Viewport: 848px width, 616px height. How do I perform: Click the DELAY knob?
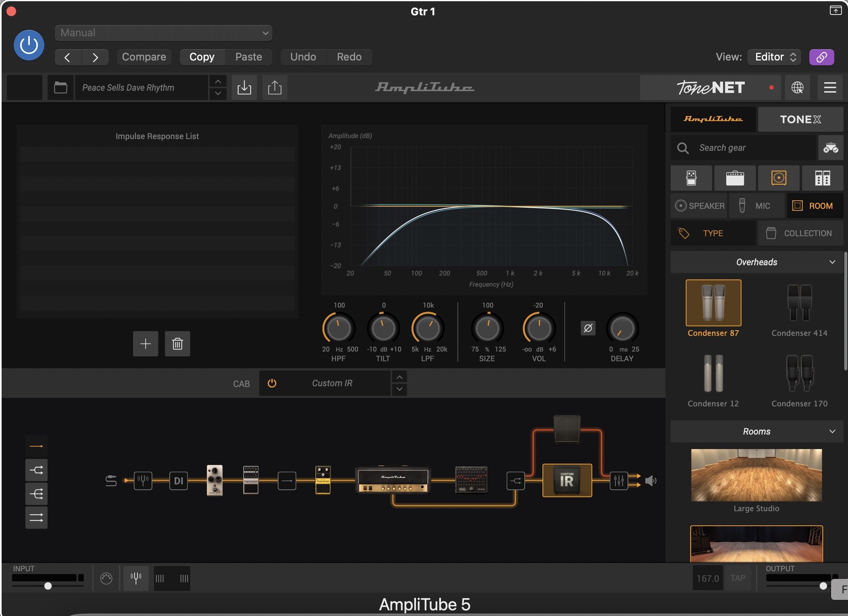(622, 329)
